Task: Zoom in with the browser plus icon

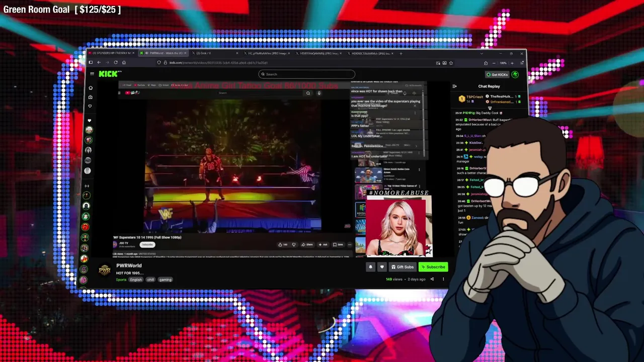Action: [512, 63]
